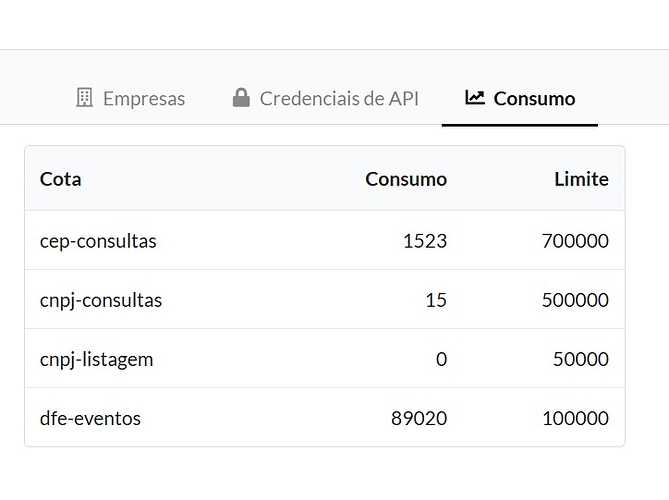The width and height of the screenshot is (669, 500).
Task: Click the line chart icon beside Consumo
Action: pos(475,98)
